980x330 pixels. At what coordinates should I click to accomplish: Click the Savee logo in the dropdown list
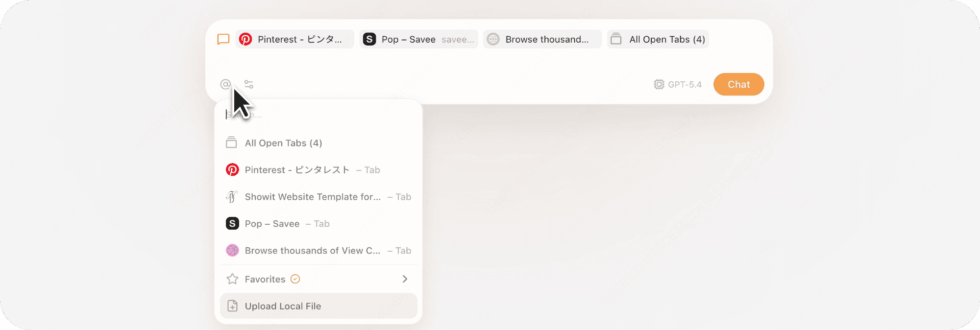[232, 224]
